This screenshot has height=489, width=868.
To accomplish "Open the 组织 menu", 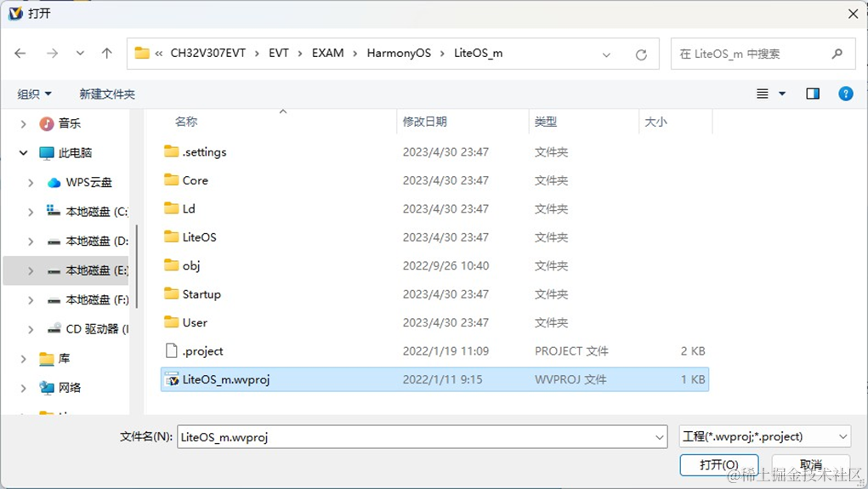I will [34, 94].
